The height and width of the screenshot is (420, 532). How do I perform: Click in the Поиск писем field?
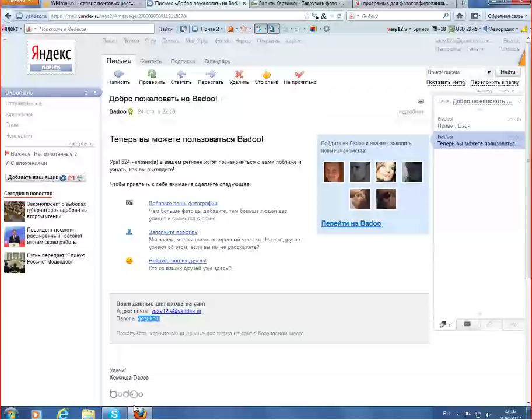coord(456,72)
